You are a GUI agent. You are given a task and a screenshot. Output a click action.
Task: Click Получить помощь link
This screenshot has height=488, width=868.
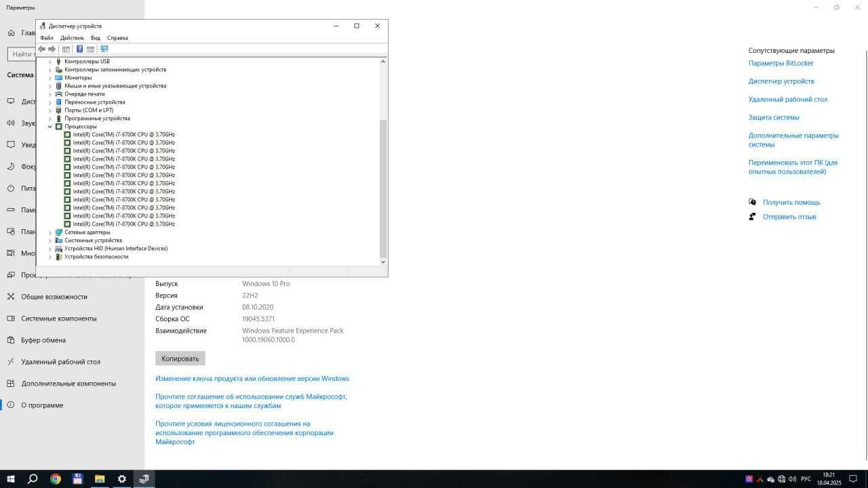791,203
